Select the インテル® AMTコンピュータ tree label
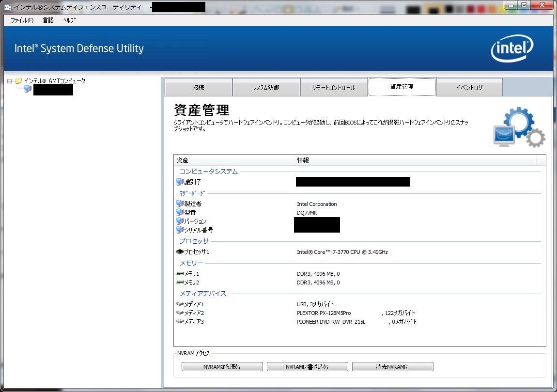This screenshot has width=557, height=392. pyautogui.click(x=55, y=81)
